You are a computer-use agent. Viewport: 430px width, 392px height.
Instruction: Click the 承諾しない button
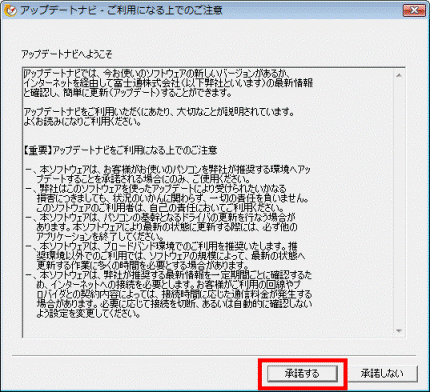point(382,374)
